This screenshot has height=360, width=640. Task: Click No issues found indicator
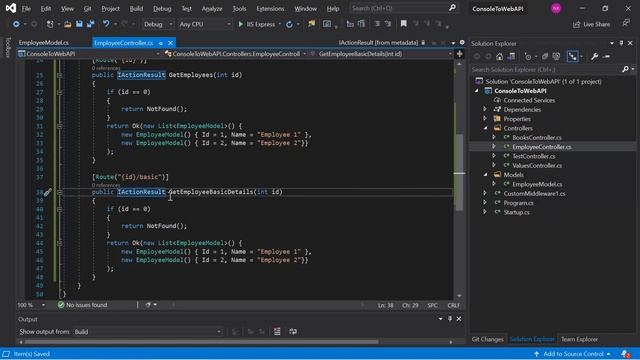[x=82, y=305]
